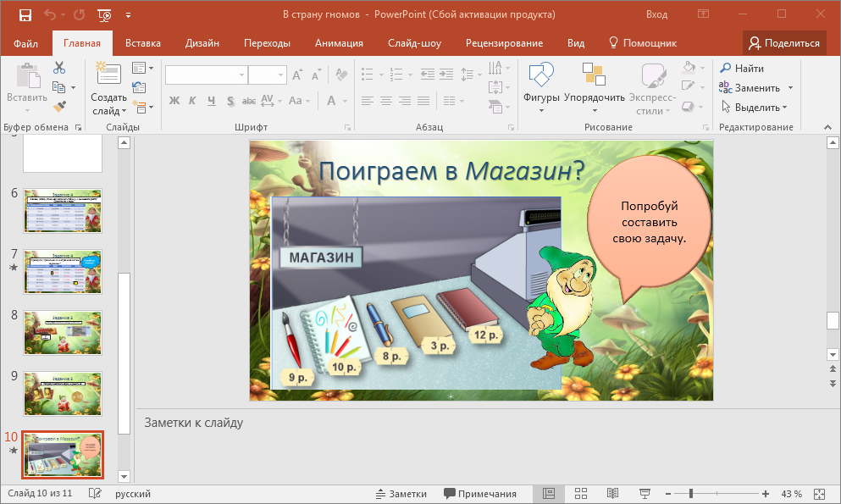
Task: Switch to the Вставка tab
Action: tap(142, 43)
